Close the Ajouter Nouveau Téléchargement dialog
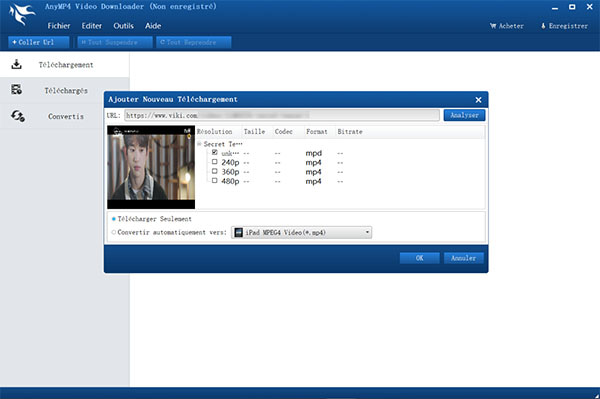Image resolution: width=600 pixels, height=399 pixels. click(478, 100)
